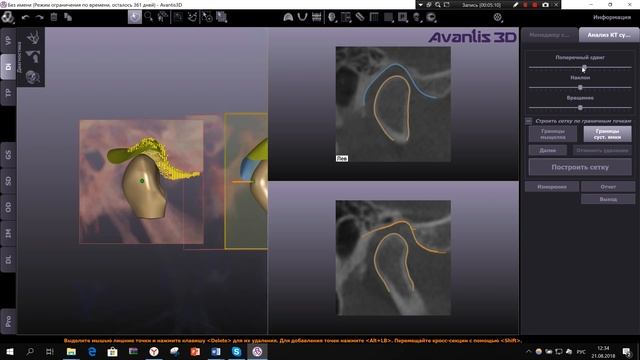The width and height of the screenshot is (640, 360).
Task: Click the skeleton figure diagnostics icon
Action: (33, 38)
